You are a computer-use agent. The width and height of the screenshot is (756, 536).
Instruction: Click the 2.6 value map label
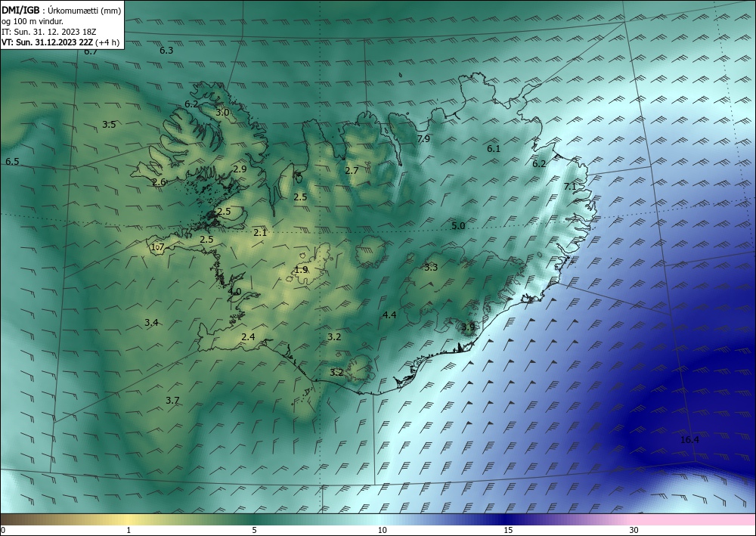pos(159,181)
